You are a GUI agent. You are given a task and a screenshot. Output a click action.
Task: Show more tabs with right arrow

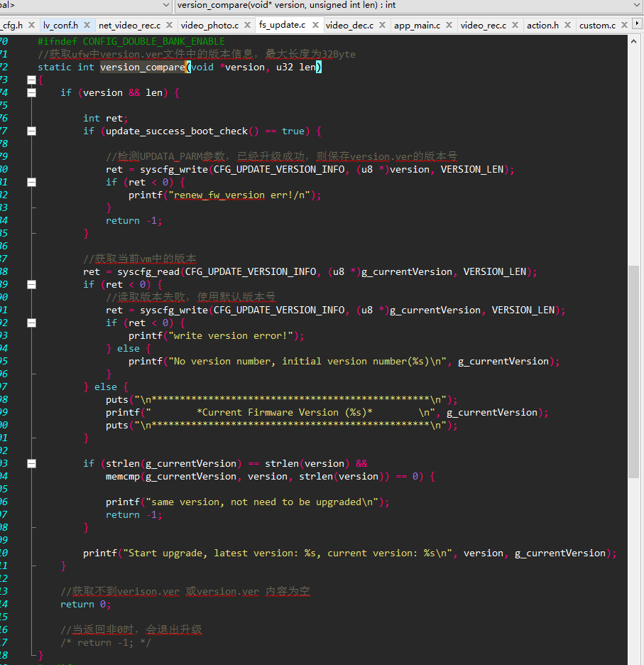point(637,23)
